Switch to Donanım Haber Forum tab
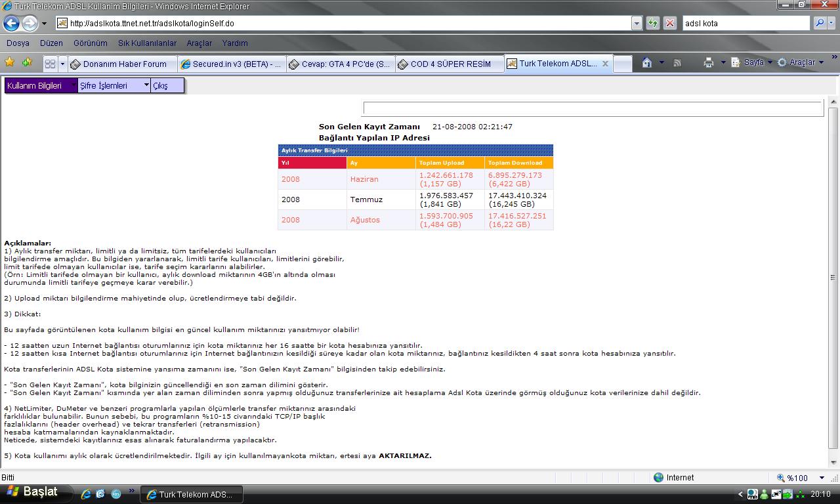 pyautogui.click(x=123, y=64)
